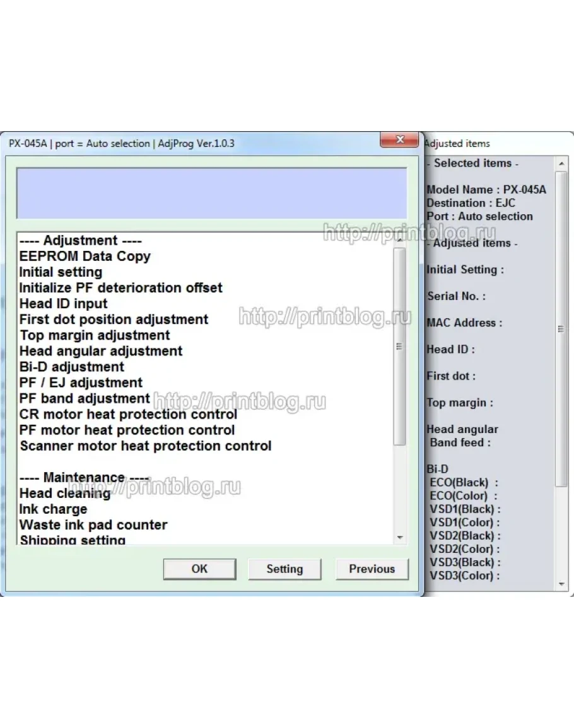
Task: Choose Initialize PF deterioration offset
Action: pyautogui.click(x=120, y=288)
